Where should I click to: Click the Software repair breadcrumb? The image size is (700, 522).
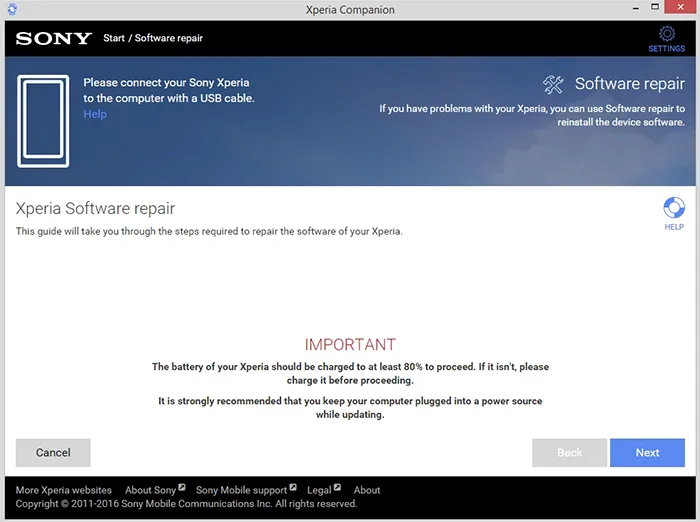[x=169, y=38]
